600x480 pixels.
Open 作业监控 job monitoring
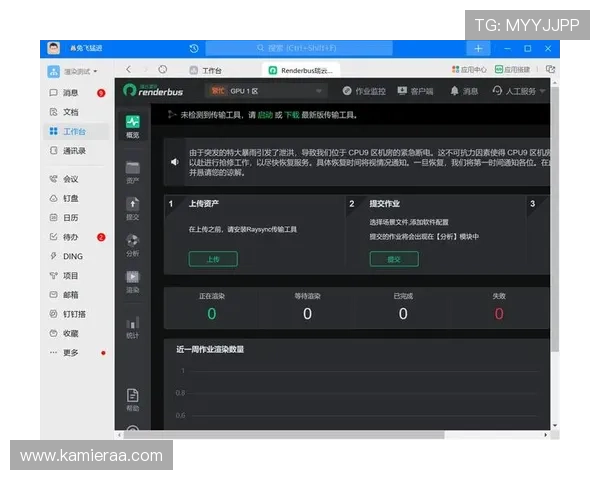point(364,91)
